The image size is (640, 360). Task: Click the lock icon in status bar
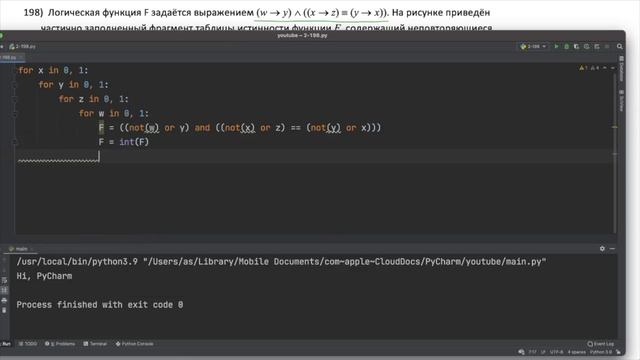coord(618,352)
